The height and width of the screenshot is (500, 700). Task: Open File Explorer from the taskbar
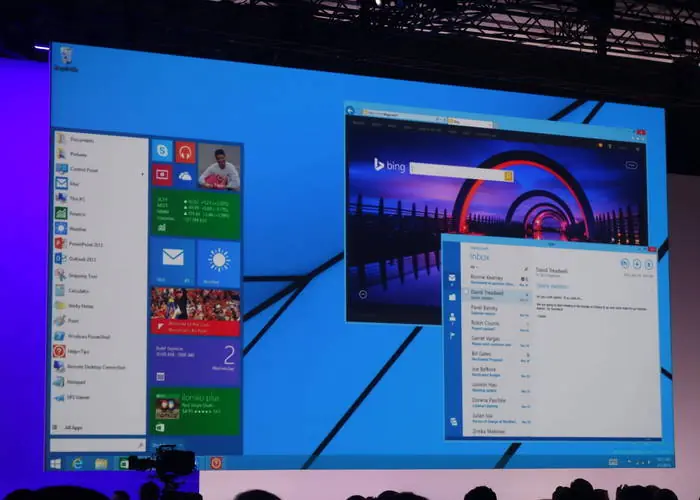[101, 464]
